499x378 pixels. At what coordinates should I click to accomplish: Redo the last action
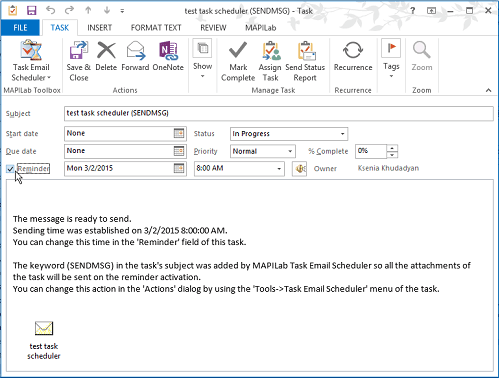(69, 10)
